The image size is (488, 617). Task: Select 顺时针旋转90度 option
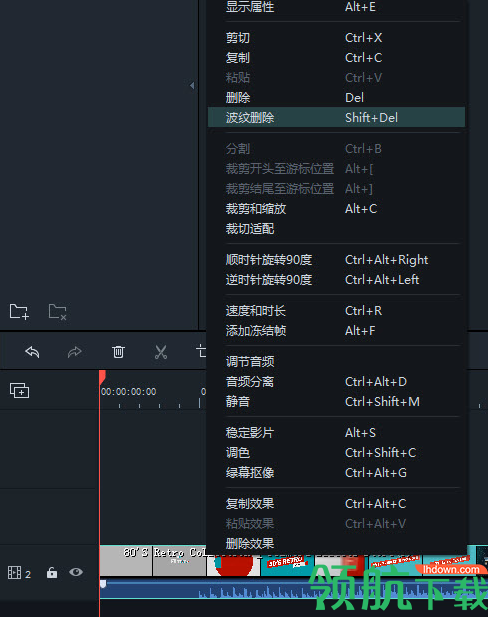click(336, 260)
